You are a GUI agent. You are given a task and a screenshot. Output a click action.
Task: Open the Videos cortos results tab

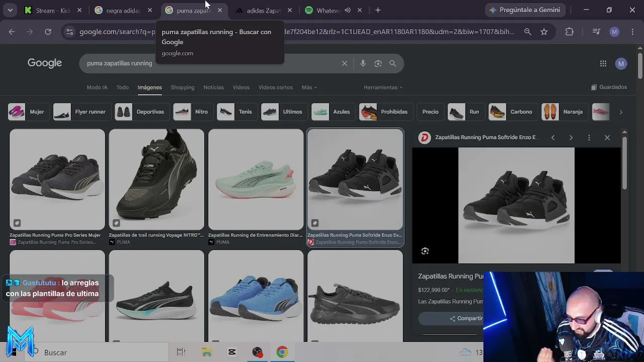coord(276,87)
